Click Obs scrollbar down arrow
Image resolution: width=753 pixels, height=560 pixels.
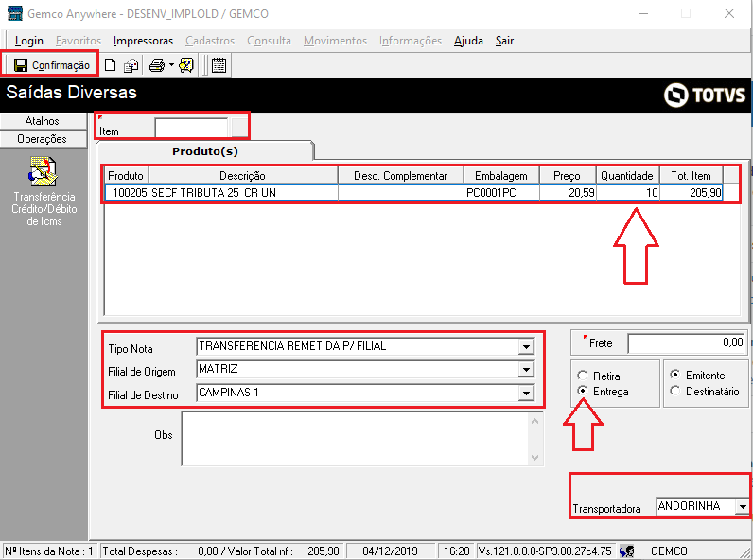pyautogui.click(x=535, y=458)
